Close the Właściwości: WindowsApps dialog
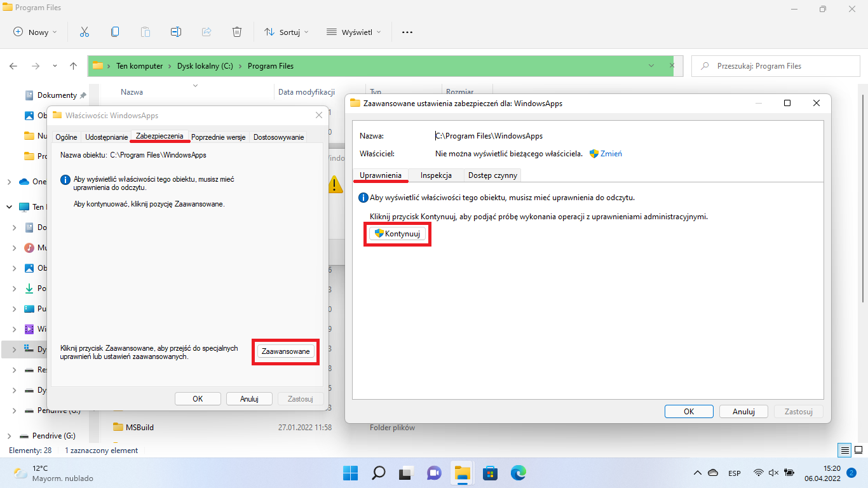 click(319, 115)
